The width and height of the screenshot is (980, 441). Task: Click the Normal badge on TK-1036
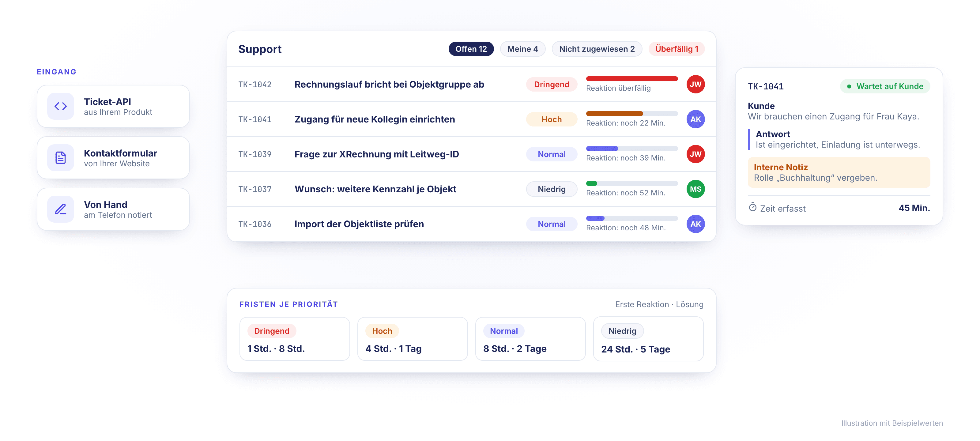click(552, 224)
